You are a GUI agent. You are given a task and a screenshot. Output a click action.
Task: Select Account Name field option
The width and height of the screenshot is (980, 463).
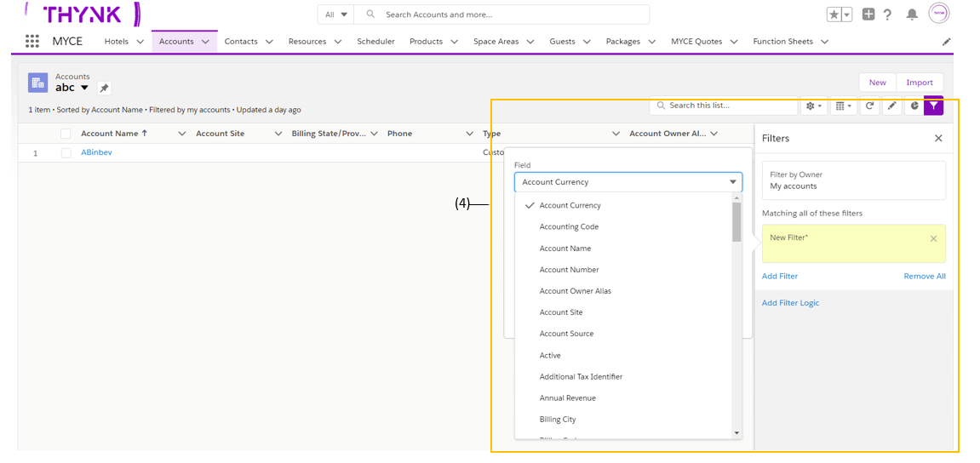coord(623,249)
